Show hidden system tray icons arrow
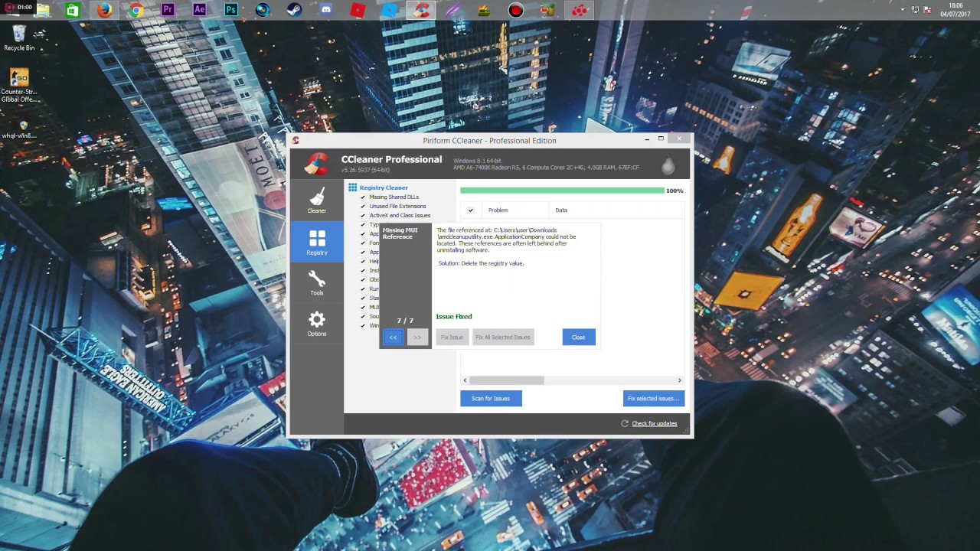 click(903, 10)
